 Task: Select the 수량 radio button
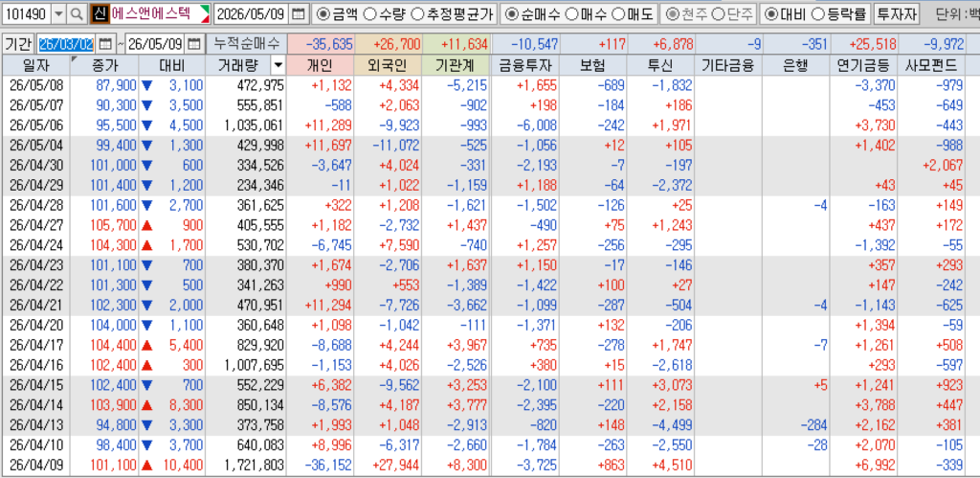369,13
